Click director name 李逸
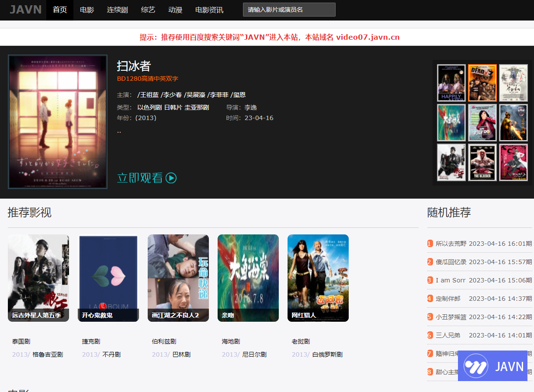 250,107
